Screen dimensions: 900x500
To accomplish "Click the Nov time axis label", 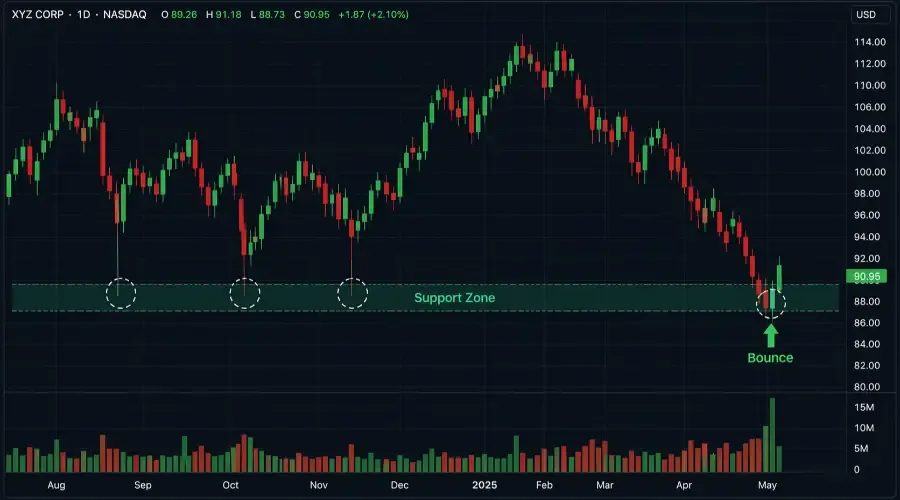I will pyautogui.click(x=319, y=485).
